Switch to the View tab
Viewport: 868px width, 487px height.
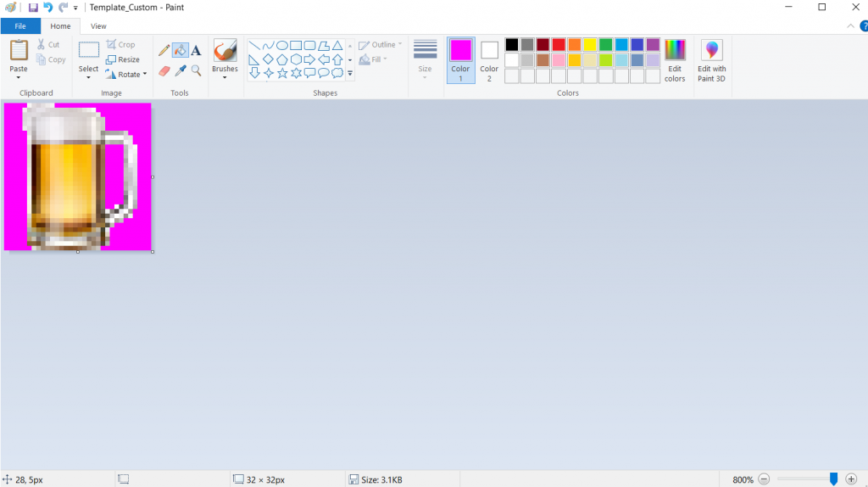coord(98,26)
